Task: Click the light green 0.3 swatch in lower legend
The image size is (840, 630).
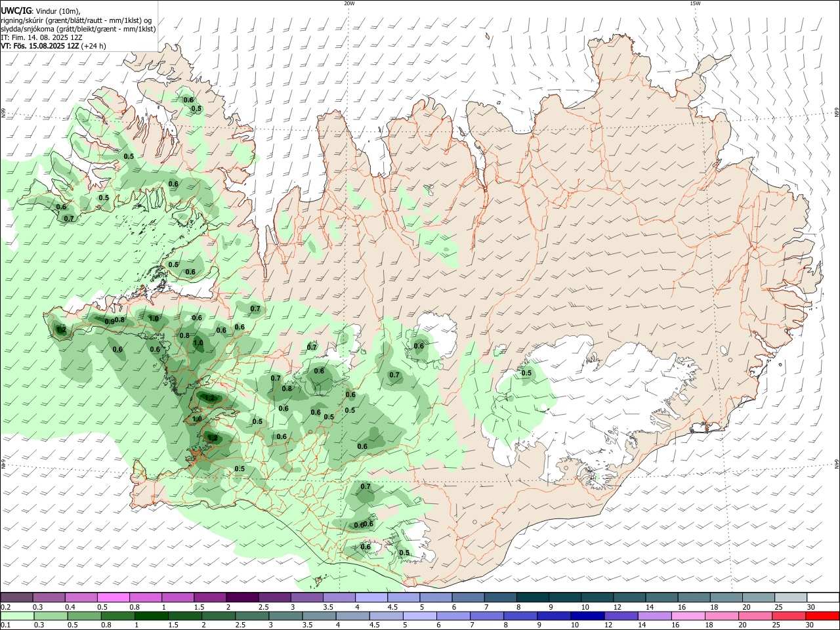Action: 50,616
